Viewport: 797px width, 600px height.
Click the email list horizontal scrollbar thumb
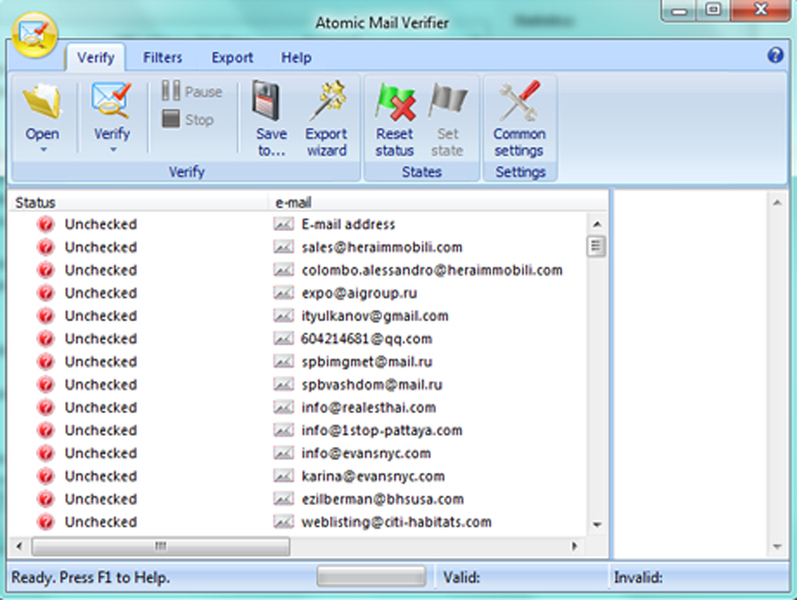[x=161, y=546]
